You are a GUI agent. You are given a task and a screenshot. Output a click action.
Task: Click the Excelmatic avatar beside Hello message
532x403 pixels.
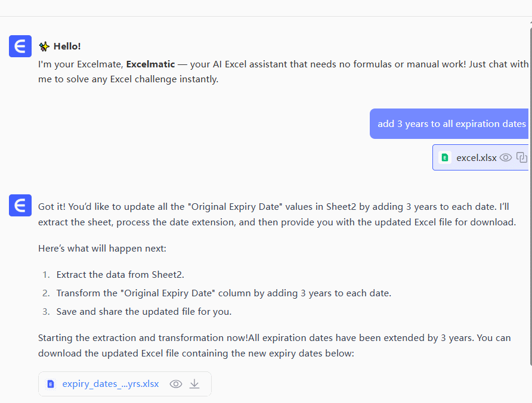point(20,46)
